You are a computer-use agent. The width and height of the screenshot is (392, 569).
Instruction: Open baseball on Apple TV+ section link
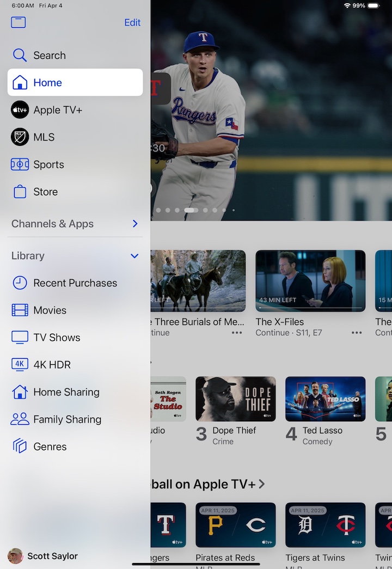[x=207, y=484]
